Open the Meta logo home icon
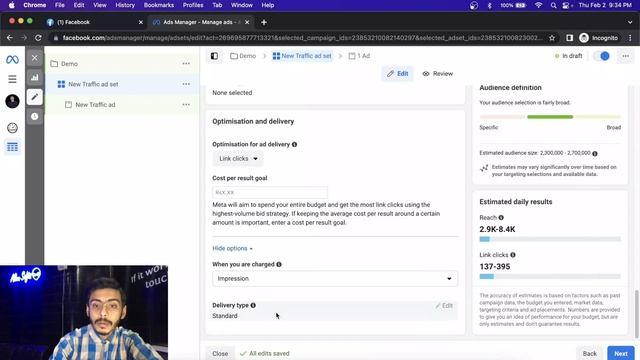Viewport: 640px width, 360px height. pos(12,60)
